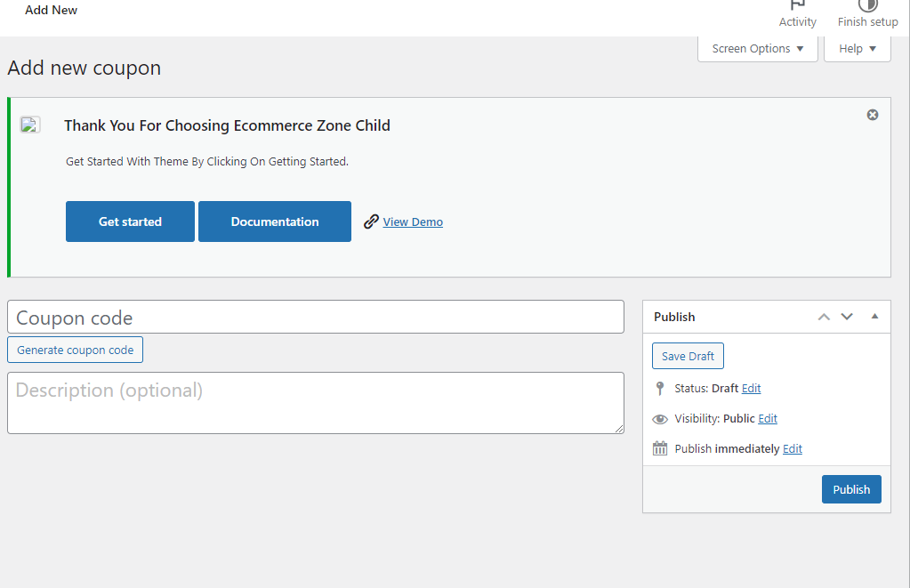Click the chain link icon beside View Demo
Image resolution: width=910 pixels, height=588 pixels.
click(x=372, y=222)
